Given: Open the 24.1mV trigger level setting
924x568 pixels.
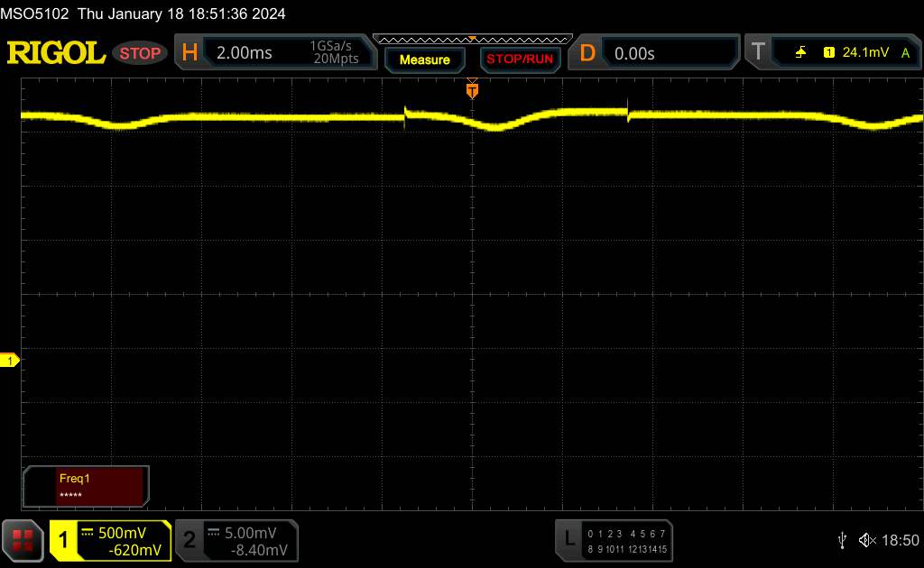Looking at the screenshot, I should pos(863,53).
